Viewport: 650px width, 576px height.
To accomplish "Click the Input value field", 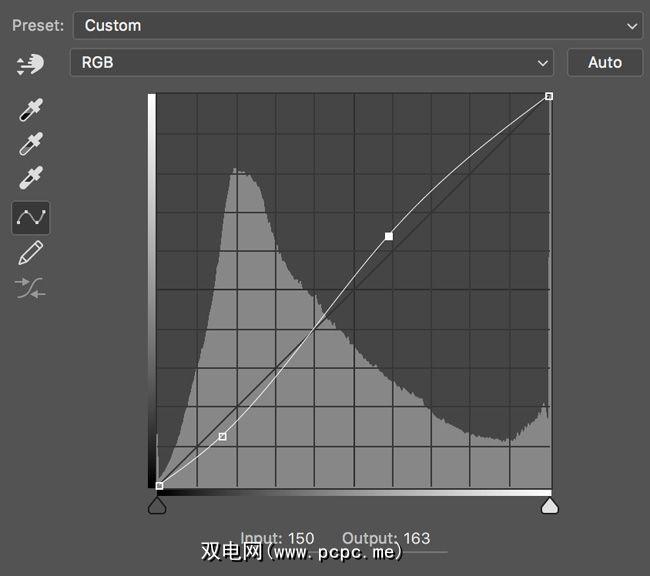I will coord(301,538).
